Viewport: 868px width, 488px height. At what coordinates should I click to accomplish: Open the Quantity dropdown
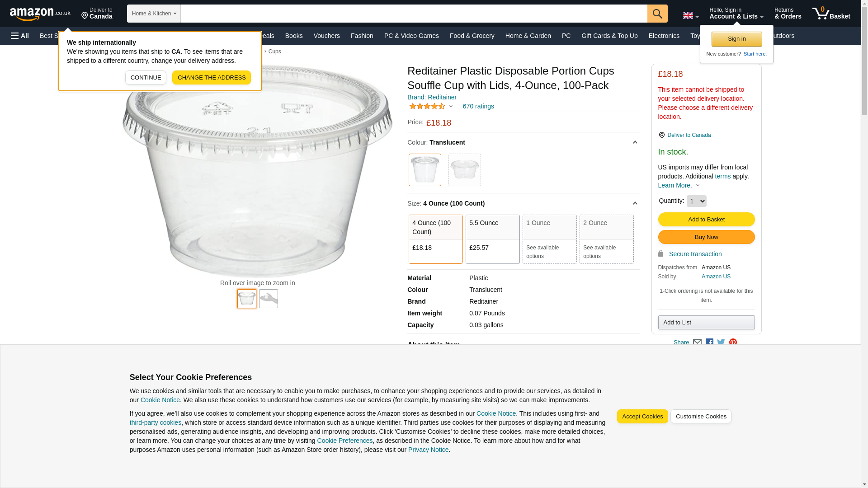(696, 201)
